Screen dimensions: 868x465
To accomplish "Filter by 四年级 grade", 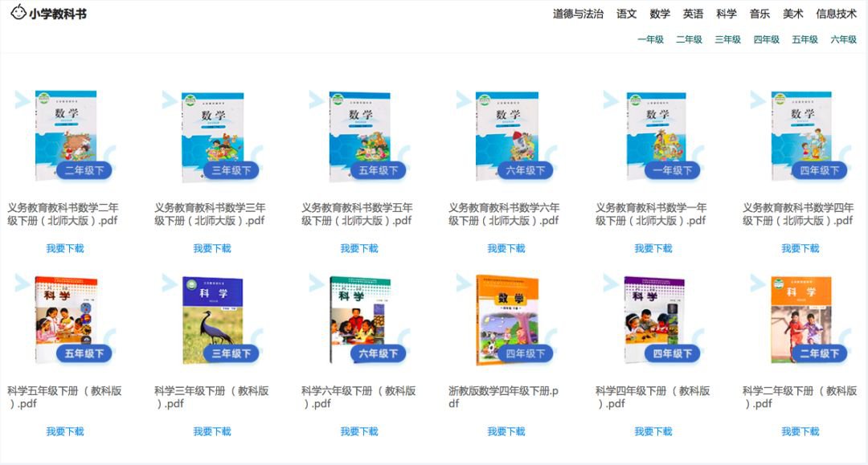I will (x=766, y=39).
